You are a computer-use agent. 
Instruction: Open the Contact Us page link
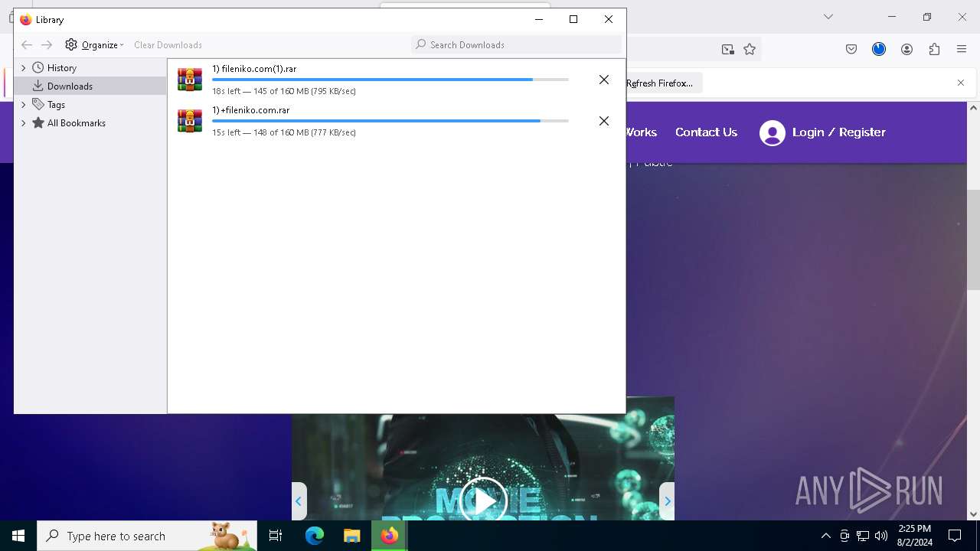(706, 132)
